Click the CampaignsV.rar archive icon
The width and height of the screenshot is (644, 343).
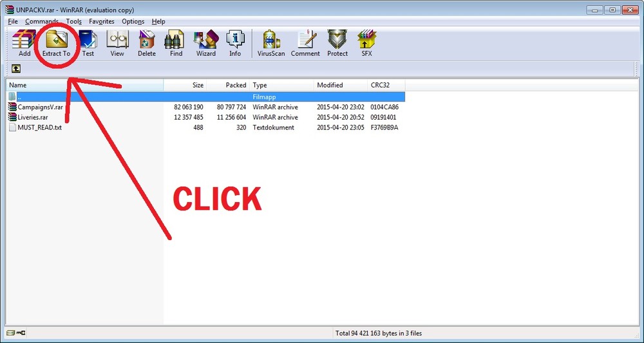pyautogui.click(x=12, y=107)
